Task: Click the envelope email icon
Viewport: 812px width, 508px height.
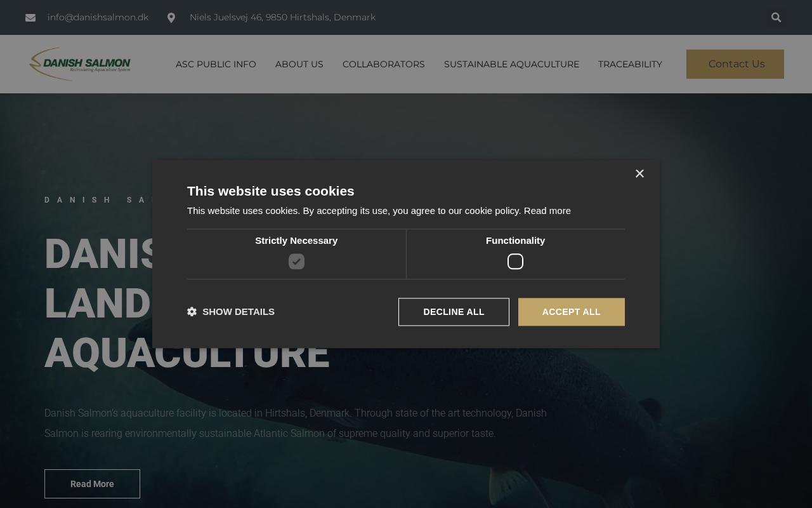Action: pos(30,18)
